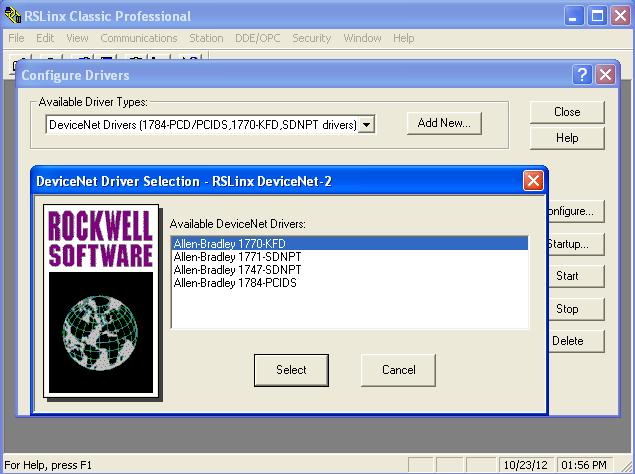Viewport: 635px width, 474px height.
Task: Click the Cancel button
Action: pyautogui.click(x=398, y=370)
